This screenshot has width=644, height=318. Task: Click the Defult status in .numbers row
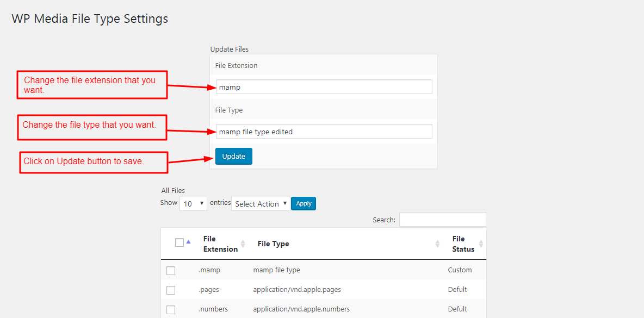pyautogui.click(x=457, y=309)
